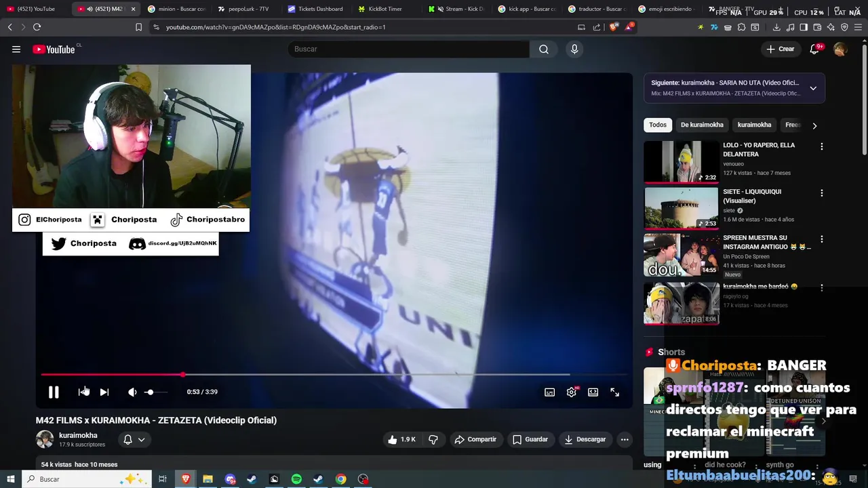Open player settings gear

click(572, 392)
